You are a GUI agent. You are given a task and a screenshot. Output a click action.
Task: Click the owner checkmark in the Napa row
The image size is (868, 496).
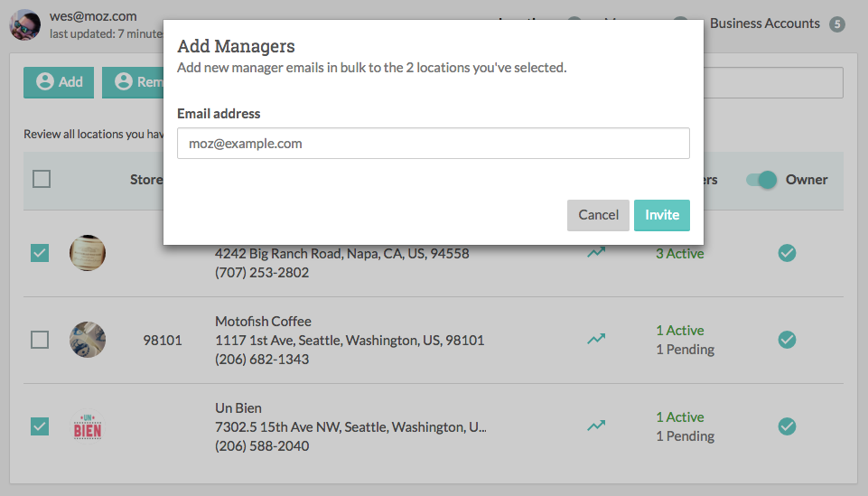pyautogui.click(x=787, y=254)
